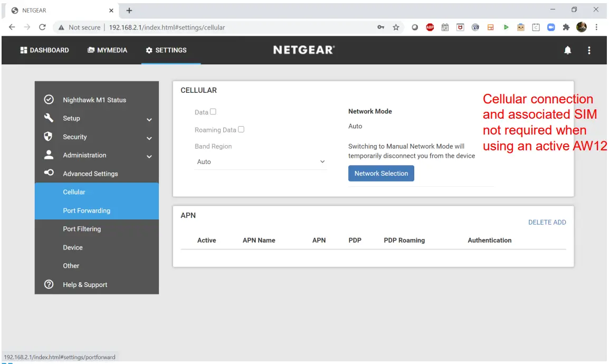Toggle the Roaming Data checkbox

click(241, 129)
